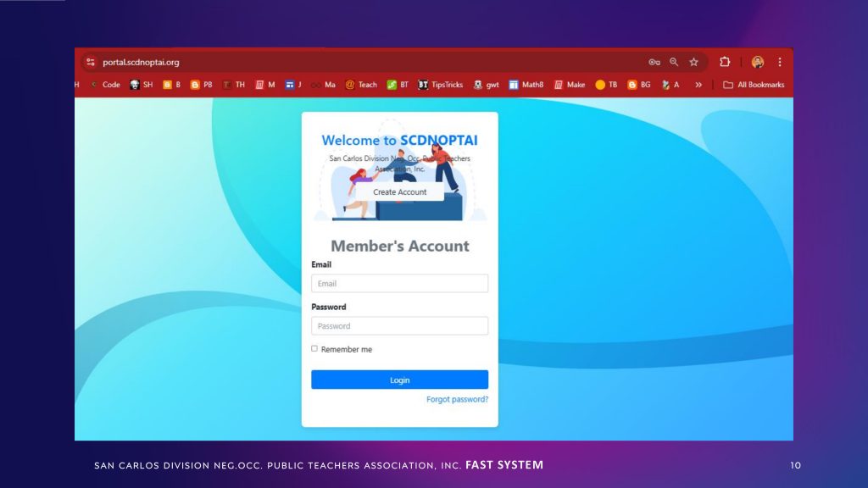Focus the Email input field
Screen dimensions: 868x488
400,283
